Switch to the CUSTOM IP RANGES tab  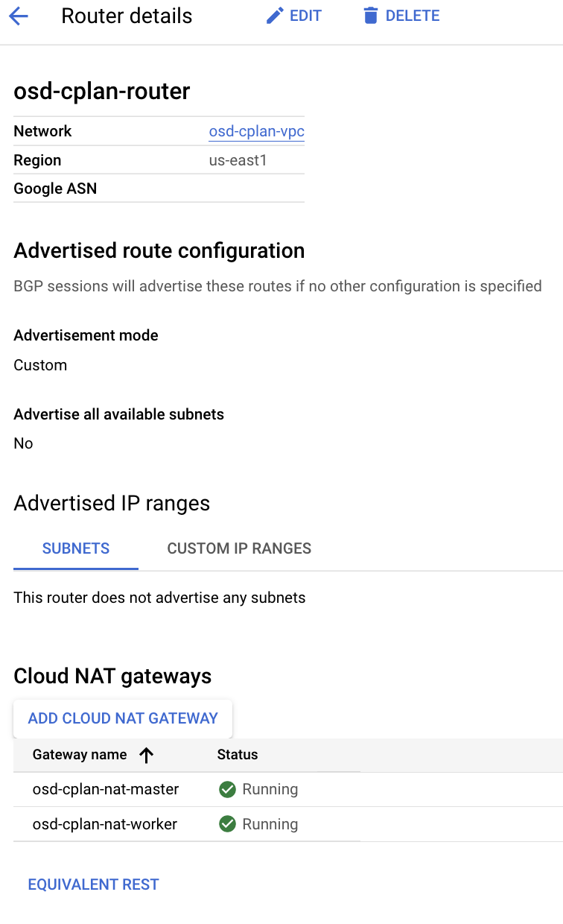click(239, 548)
